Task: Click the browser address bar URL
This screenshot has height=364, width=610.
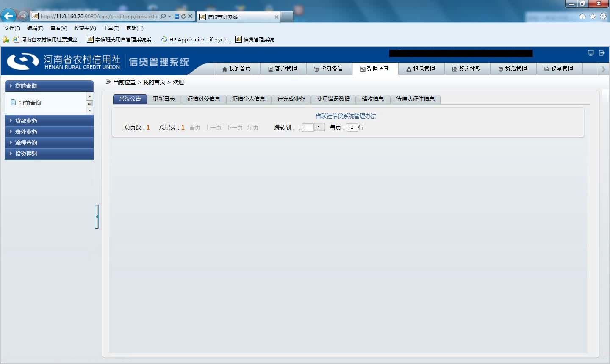Action: [x=100, y=16]
